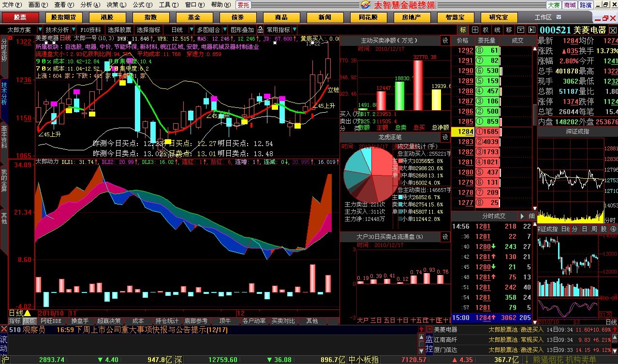Switch to the 基金 main tab
Screen dimensions: 618x364
[194, 17]
